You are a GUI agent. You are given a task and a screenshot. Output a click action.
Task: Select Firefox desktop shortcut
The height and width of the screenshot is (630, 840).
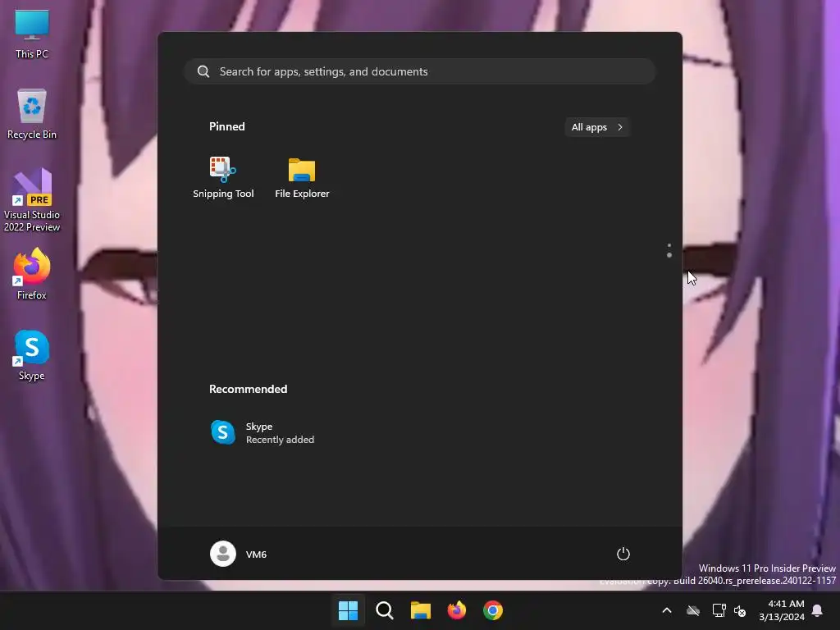[32, 274]
